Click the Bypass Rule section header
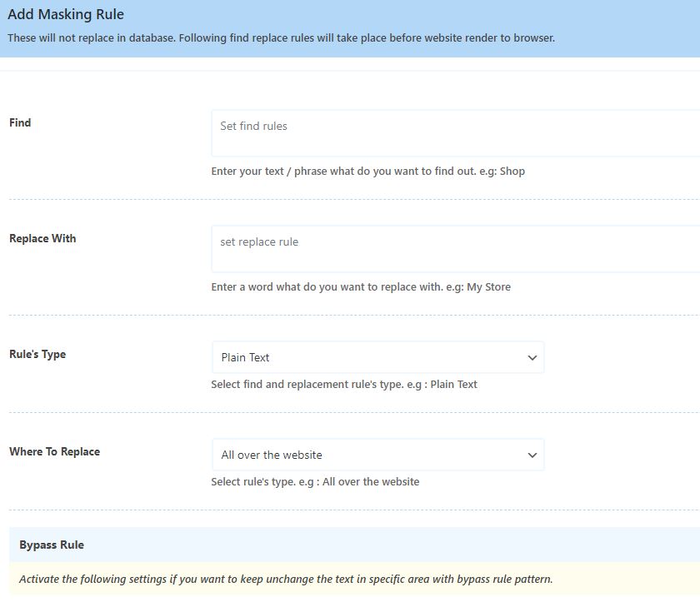This screenshot has height=612, width=700. coord(354,545)
